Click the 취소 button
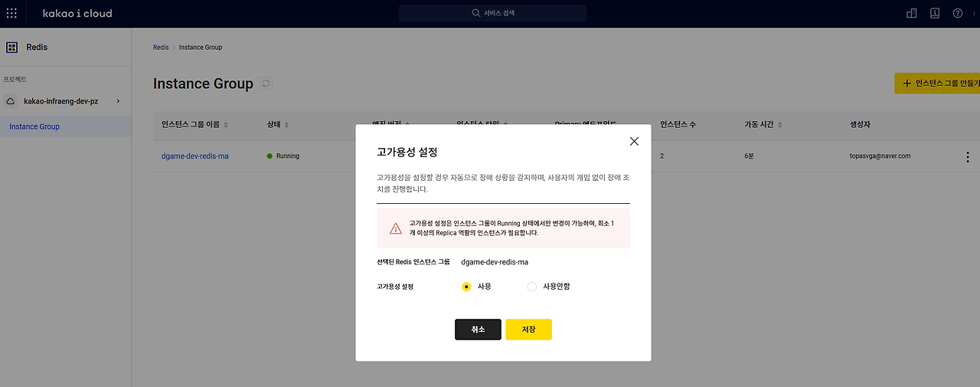This screenshot has width=980, height=387. pyautogui.click(x=478, y=330)
